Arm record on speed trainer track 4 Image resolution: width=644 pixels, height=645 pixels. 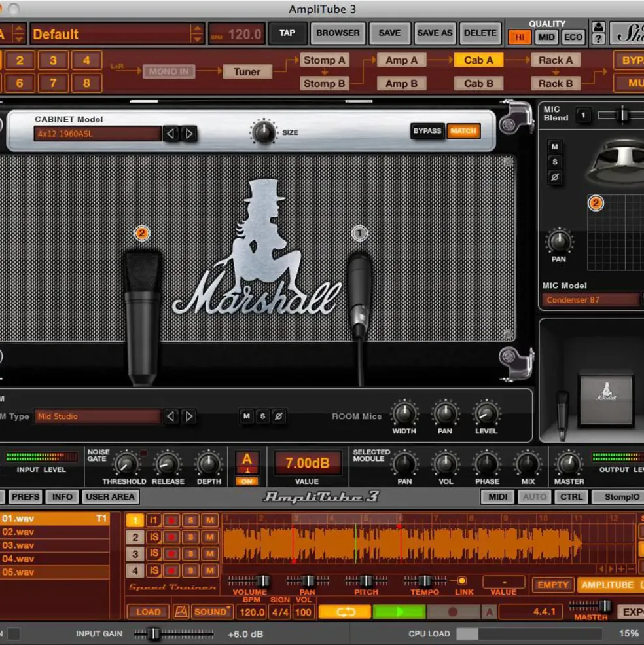point(171,570)
